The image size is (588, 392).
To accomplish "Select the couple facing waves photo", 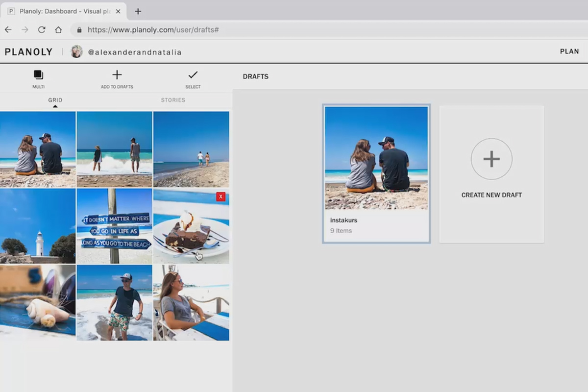I will (x=115, y=149).
